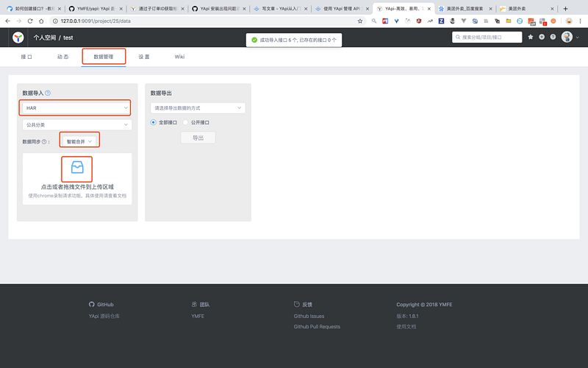Open the Github Issues footer link
The image size is (588, 368).
[309, 316]
